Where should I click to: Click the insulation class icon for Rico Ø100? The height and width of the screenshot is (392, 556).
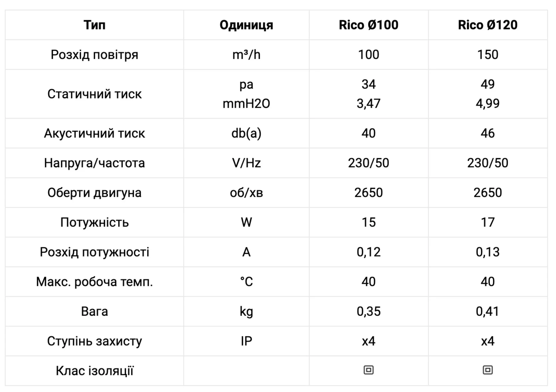368,370
